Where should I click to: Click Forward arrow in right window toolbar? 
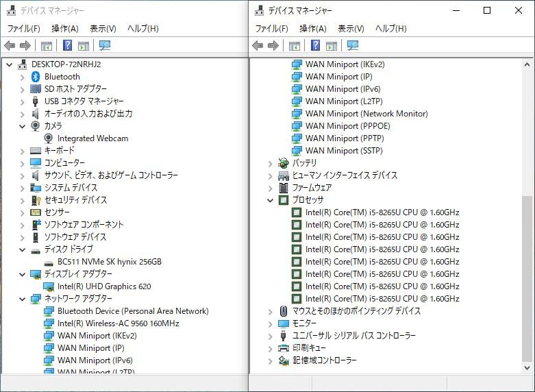(x=273, y=45)
